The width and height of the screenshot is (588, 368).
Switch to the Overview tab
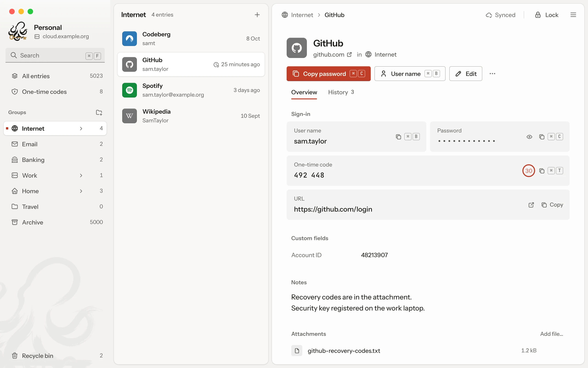coord(304,92)
